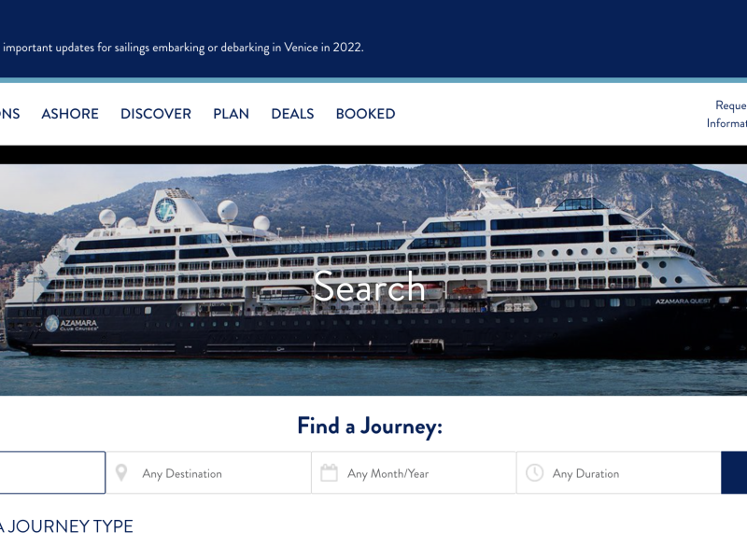The width and height of the screenshot is (747, 560).
Task: Click the Venice 2022 sailings update notice
Action: pos(182,48)
